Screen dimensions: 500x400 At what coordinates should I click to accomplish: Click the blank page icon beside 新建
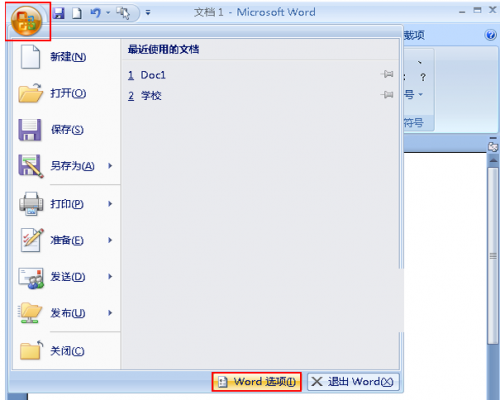30,57
